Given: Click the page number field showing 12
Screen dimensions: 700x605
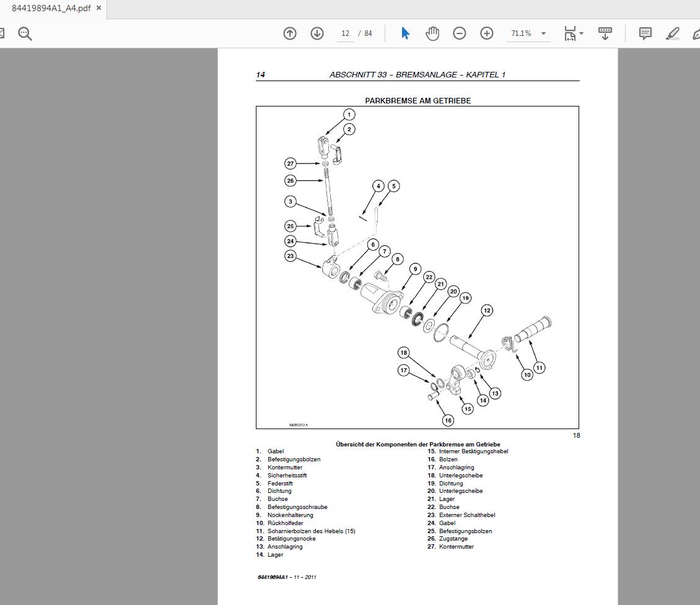Looking at the screenshot, I should [345, 33].
